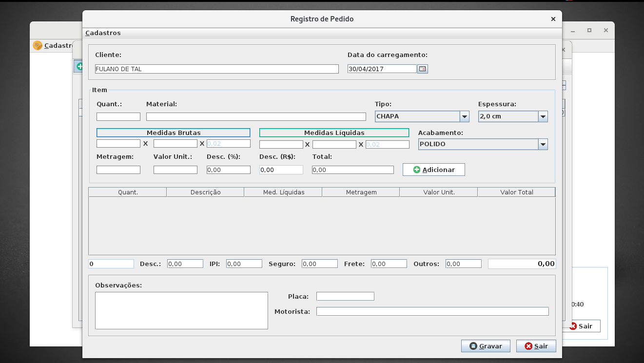Click the Adicionar button

(434, 170)
